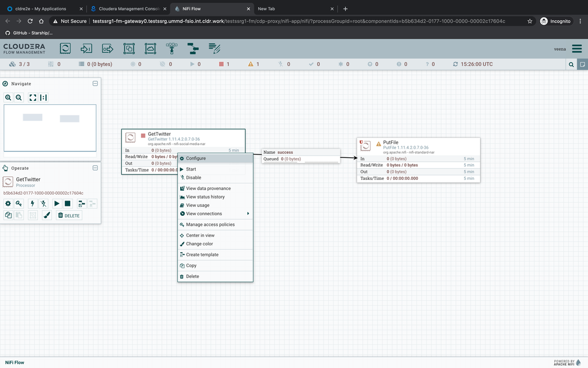Zoom in using Navigate panel magnifier plus

click(x=8, y=98)
